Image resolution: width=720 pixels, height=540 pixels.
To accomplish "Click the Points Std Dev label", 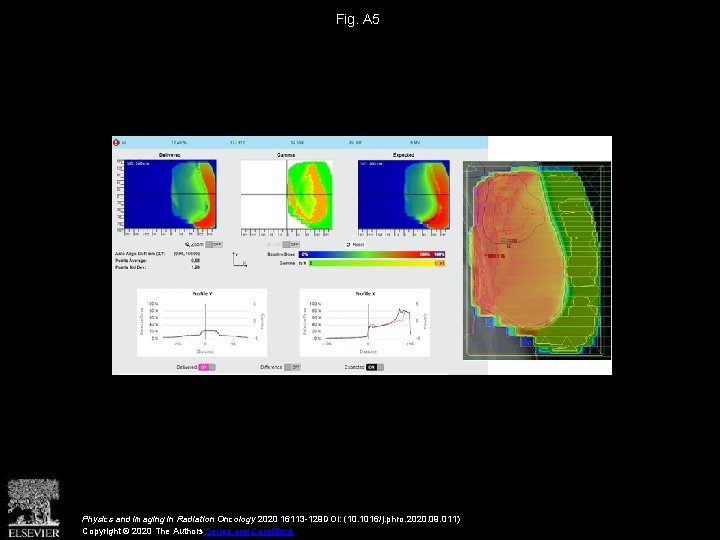I will [130, 267].
